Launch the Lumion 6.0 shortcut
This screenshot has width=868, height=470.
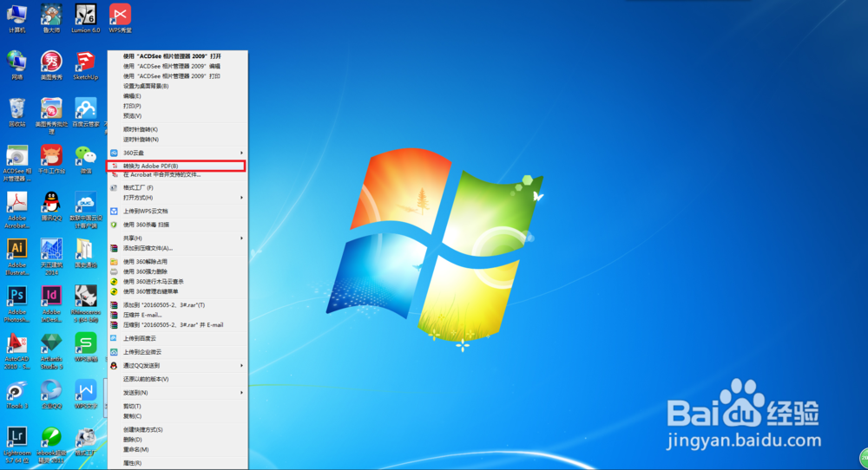(85, 19)
